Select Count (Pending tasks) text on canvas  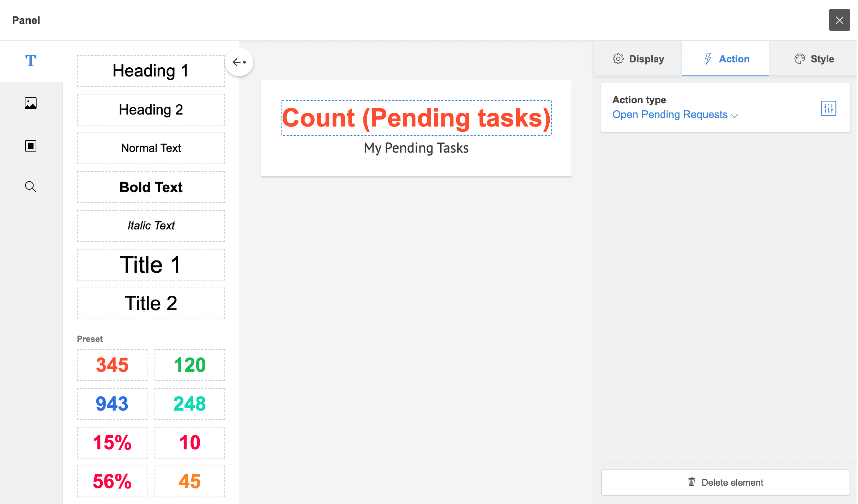[416, 118]
